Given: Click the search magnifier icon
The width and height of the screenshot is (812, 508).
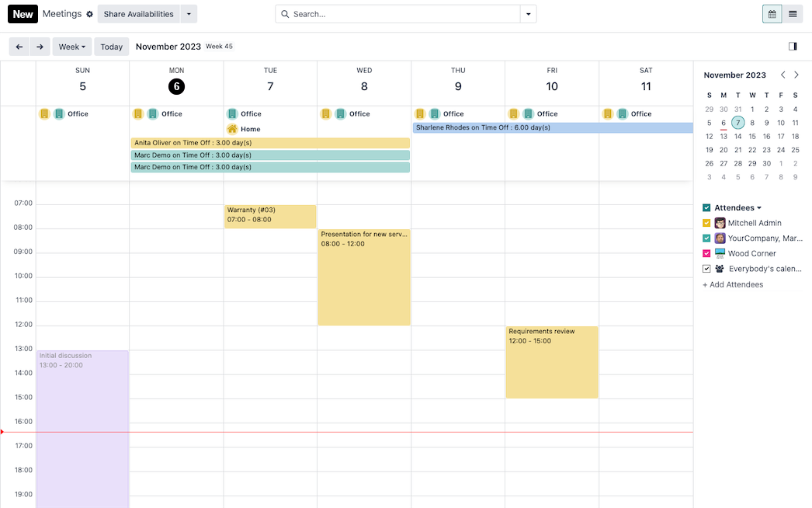Looking at the screenshot, I should 285,14.
